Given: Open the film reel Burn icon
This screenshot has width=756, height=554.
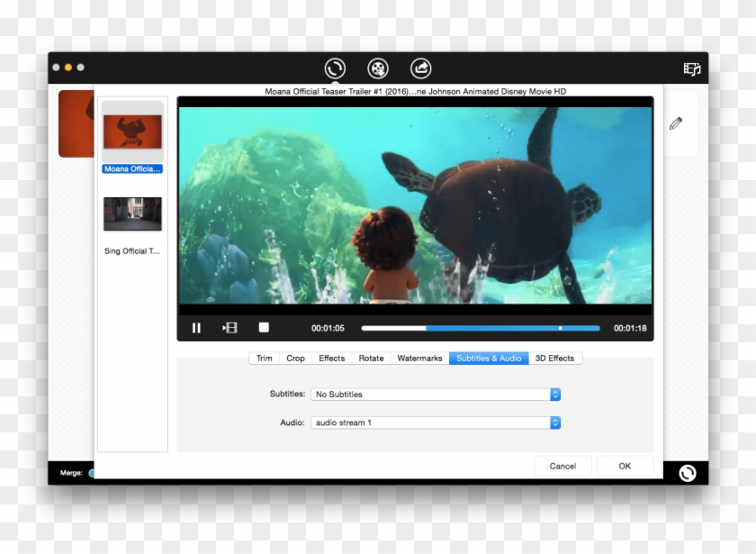Looking at the screenshot, I should [x=378, y=68].
